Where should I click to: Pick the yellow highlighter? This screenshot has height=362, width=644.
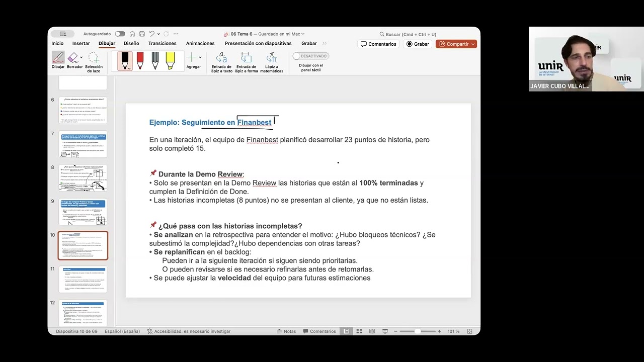(x=170, y=61)
